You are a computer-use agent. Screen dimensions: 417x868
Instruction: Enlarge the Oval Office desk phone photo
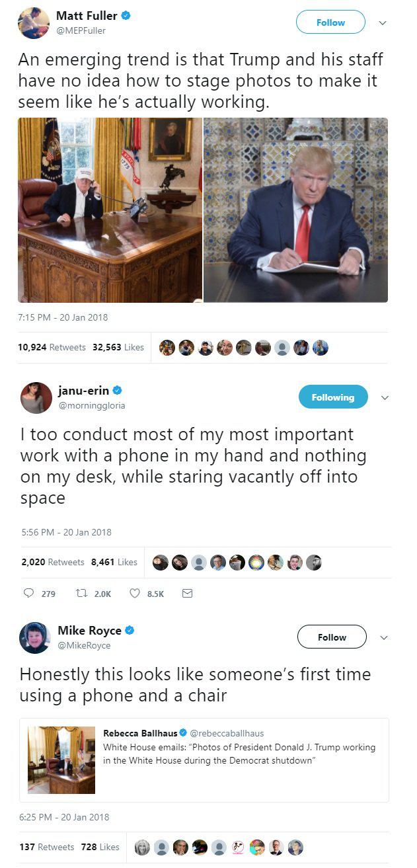pos(110,210)
